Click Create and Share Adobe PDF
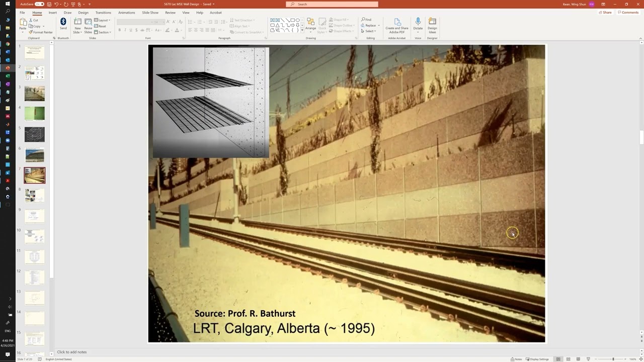Image resolution: width=644 pixels, height=362 pixels. click(397, 26)
